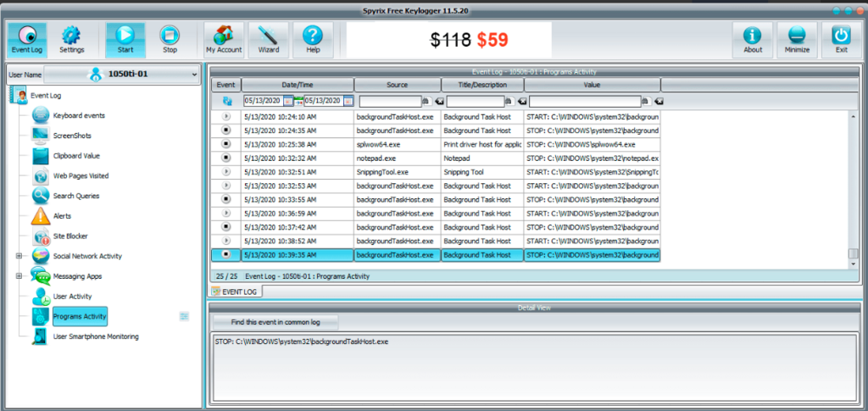Image resolution: width=868 pixels, height=411 pixels.
Task: Expand Messaging Apps node
Action: (x=19, y=276)
